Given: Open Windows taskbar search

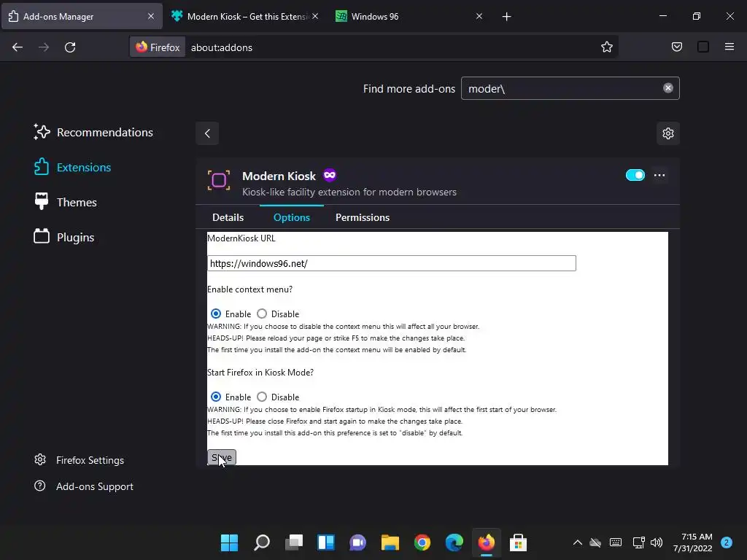Looking at the screenshot, I should pyautogui.click(x=262, y=542).
